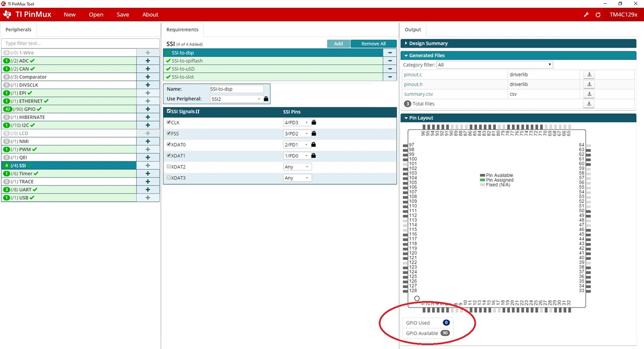Add DIVSCLK using its plus icon
The height and width of the screenshot is (349, 644).
point(148,85)
